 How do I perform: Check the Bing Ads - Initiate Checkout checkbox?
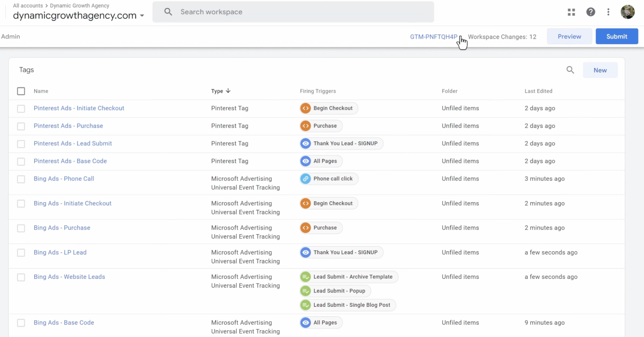(21, 204)
